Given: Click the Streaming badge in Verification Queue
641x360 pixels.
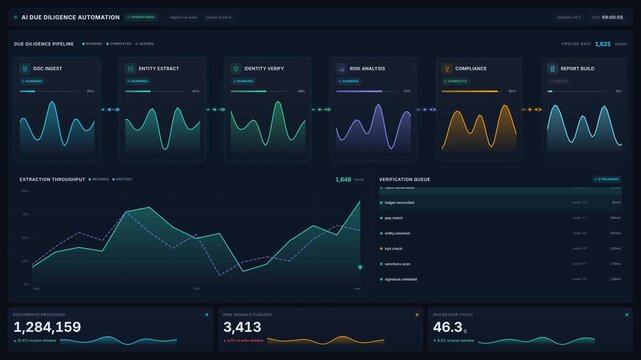Looking at the screenshot, I should (607, 179).
